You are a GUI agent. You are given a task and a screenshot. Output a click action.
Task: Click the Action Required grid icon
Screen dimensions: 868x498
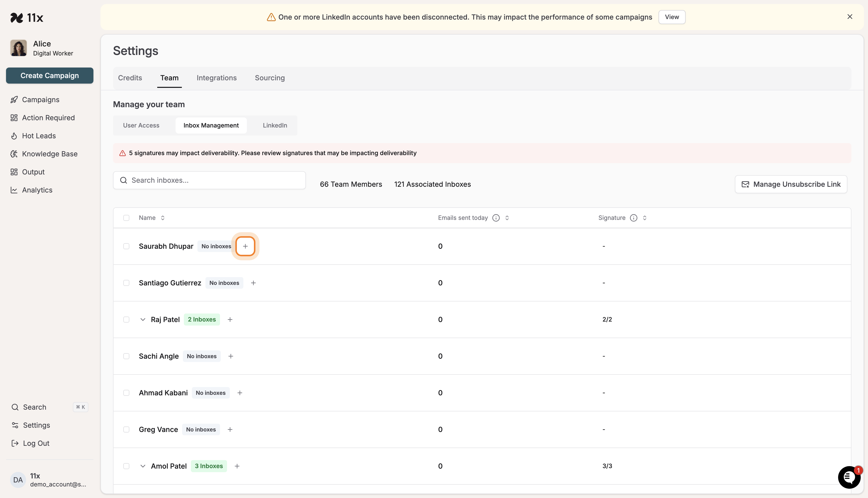[14, 117]
